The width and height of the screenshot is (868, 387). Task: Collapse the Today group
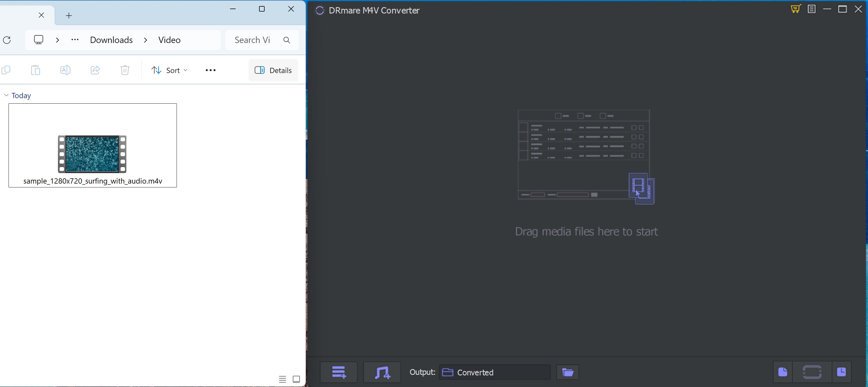click(x=6, y=95)
